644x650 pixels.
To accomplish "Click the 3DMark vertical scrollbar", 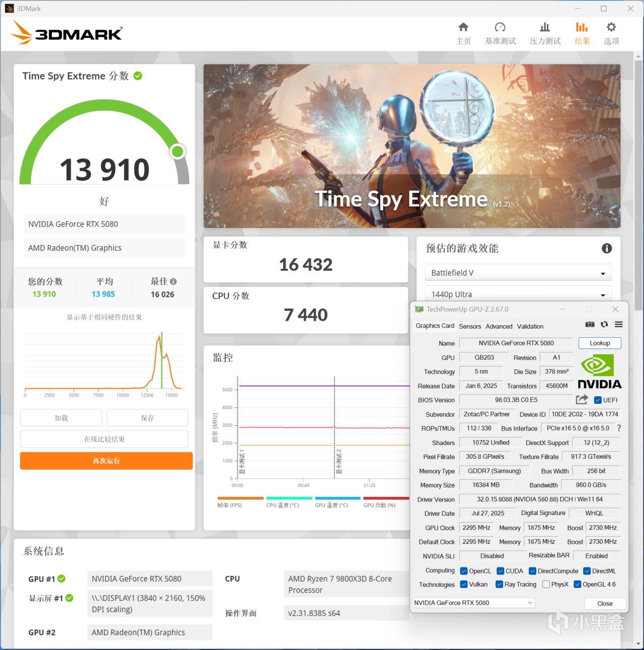I will [639, 347].
